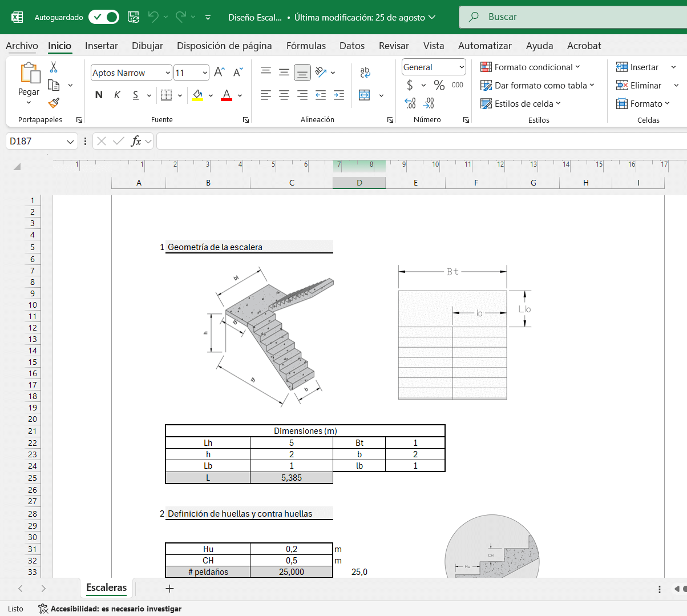Toggle the Autoguardado switch

[104, 17]
